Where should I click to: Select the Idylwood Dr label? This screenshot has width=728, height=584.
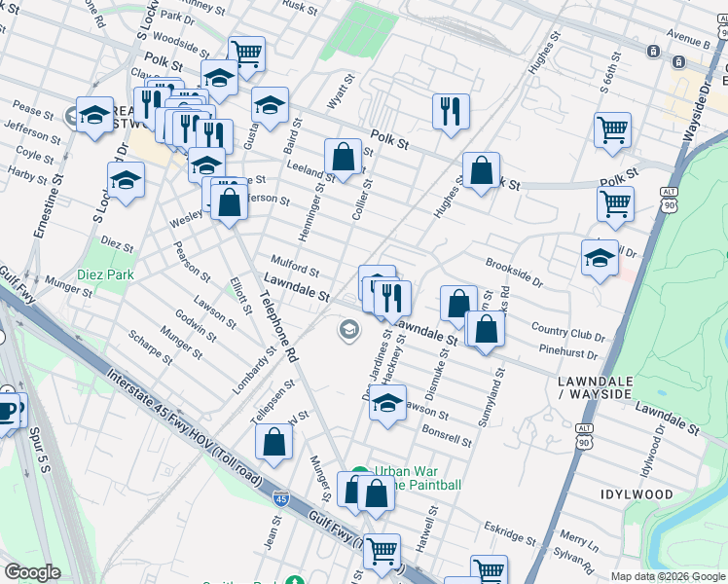[x=653, y=451]
